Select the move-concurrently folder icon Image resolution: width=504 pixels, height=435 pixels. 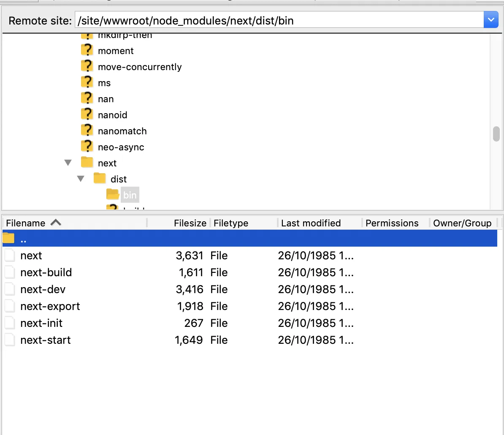[87, 66]
